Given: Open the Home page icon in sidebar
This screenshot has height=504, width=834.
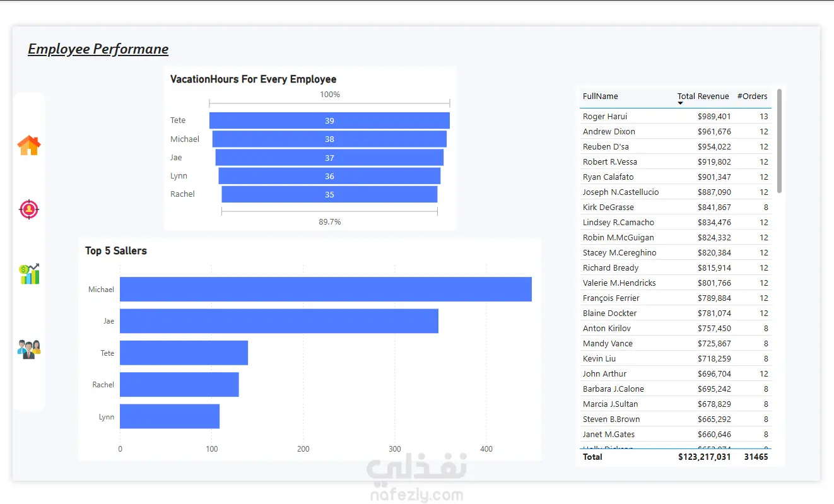Looking at the screenshot, I should tap(29, 146).
